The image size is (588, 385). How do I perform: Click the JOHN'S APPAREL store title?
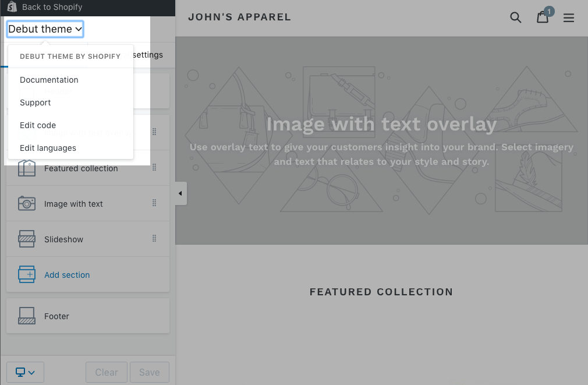pyautogui.click(x=240, y=17)
